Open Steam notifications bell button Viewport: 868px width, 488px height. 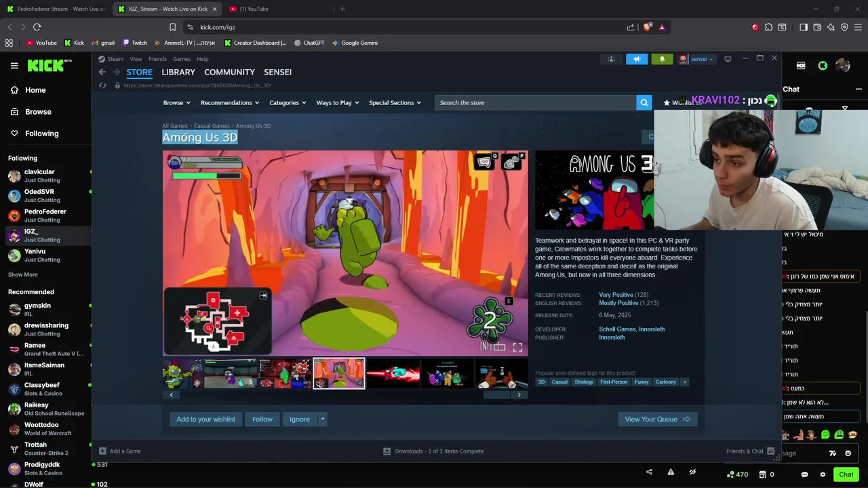tap(663, 59)
